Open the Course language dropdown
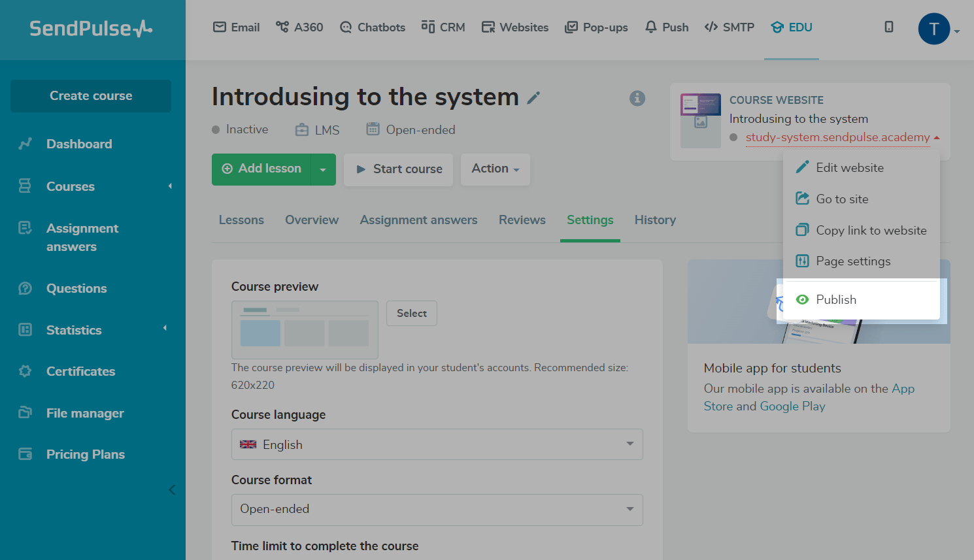Viewport: 974px width, 560px height. point(437,444)
